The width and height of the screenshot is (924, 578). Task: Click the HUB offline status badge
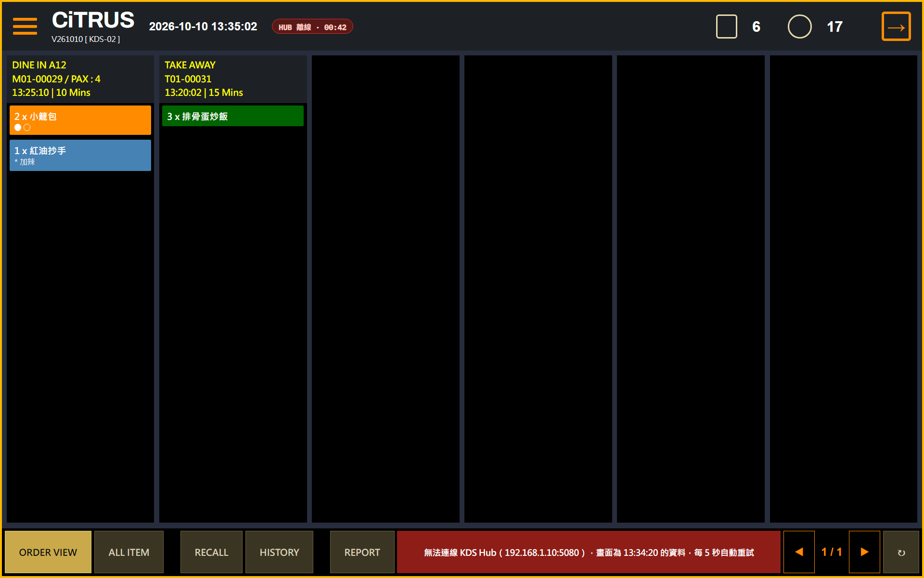coord(312,27)
